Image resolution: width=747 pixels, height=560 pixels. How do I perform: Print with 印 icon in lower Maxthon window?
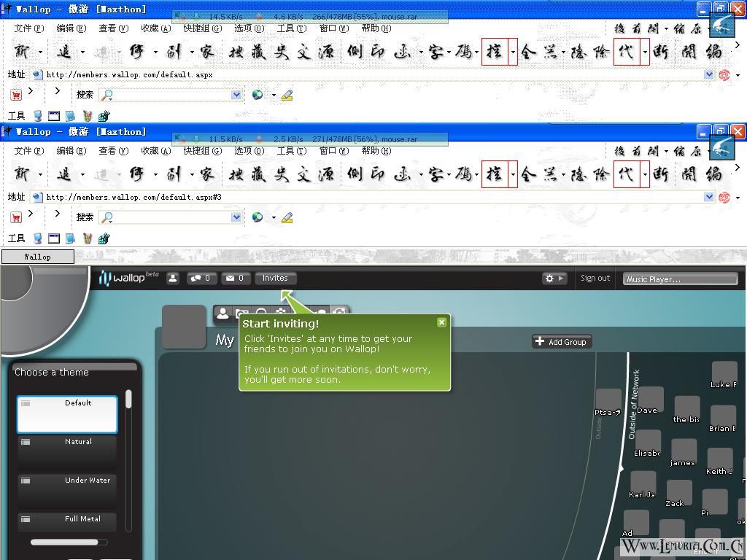(378, 174)
